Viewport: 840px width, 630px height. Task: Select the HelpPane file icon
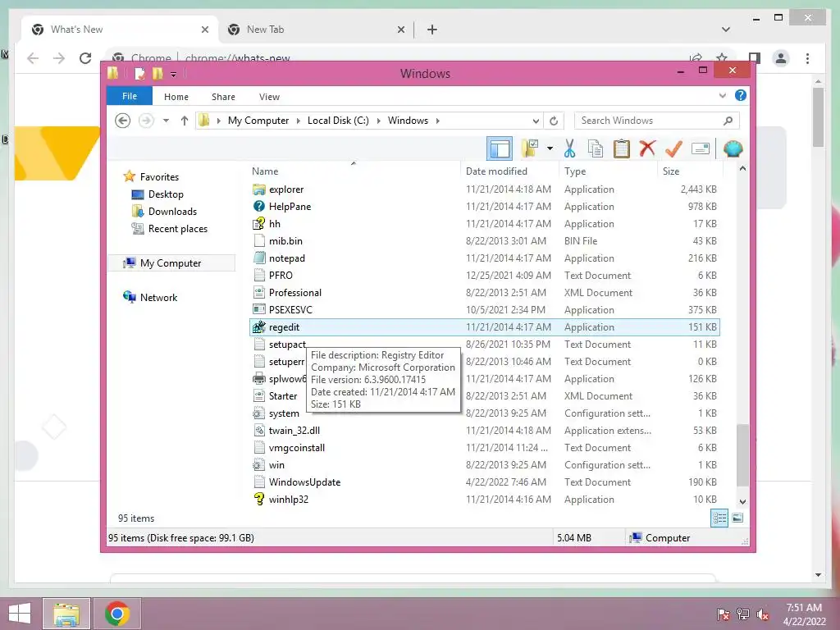pos(258,206)
